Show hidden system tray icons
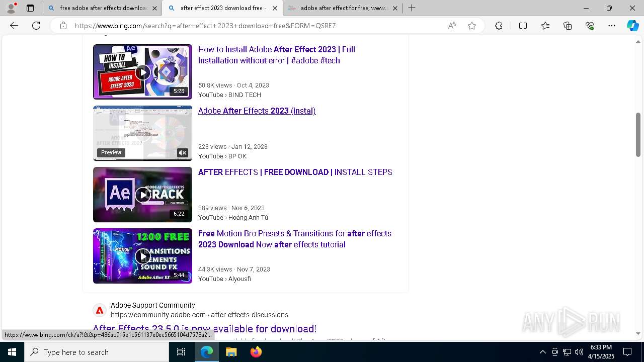 pyautogui.click(x=542, y=352)
